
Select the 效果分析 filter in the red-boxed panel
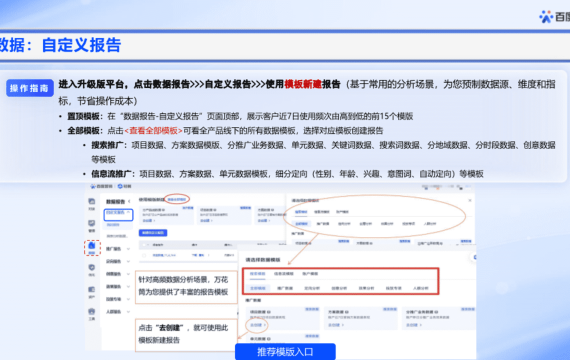pos(366,288)
